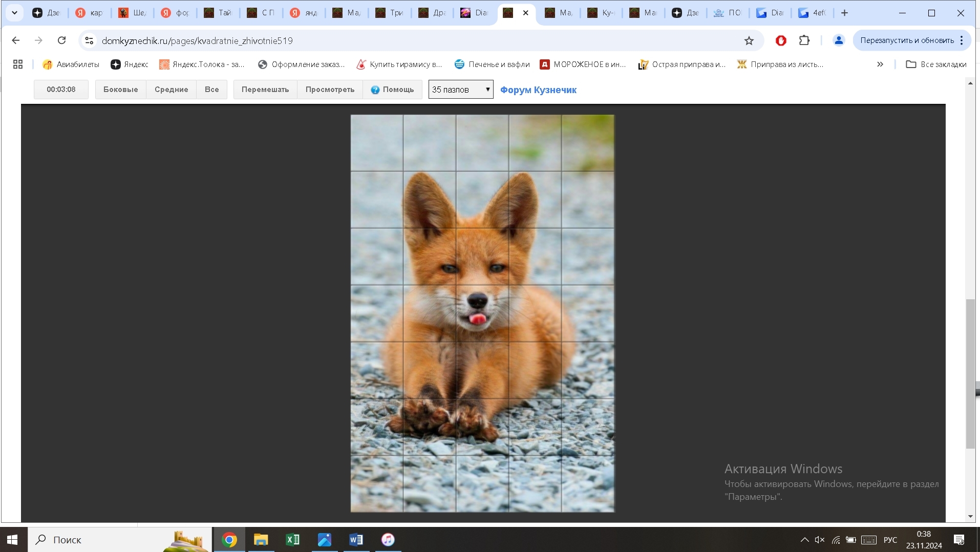Switch to the кар tab
The width and height of the screenshot is (980, 552).
coord(89,13)
